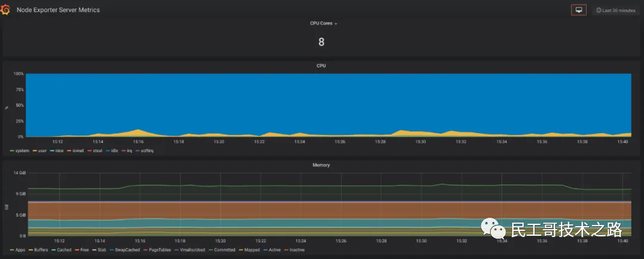Image resolution: width=644 pixels, height=259 pixels.
Task: Toggle the PageTables series in Memory legend
Action: (157, 250)
